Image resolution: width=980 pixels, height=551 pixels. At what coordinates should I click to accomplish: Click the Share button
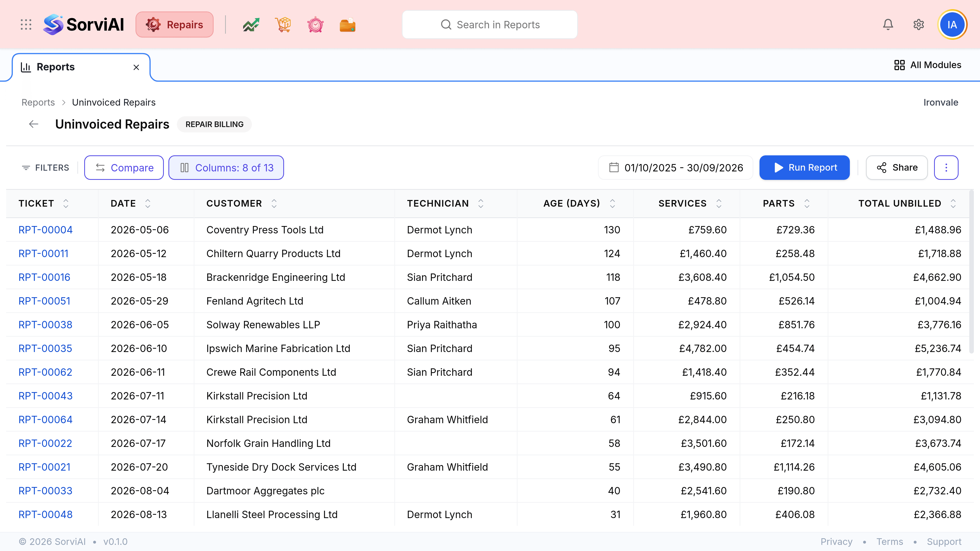pyautogui.click(x=897, y=168)
